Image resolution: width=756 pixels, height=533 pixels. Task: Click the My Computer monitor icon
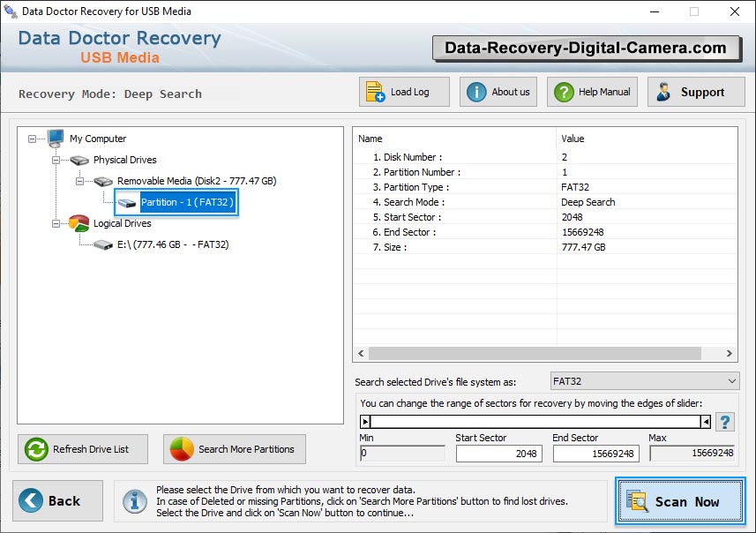[56, 138]
